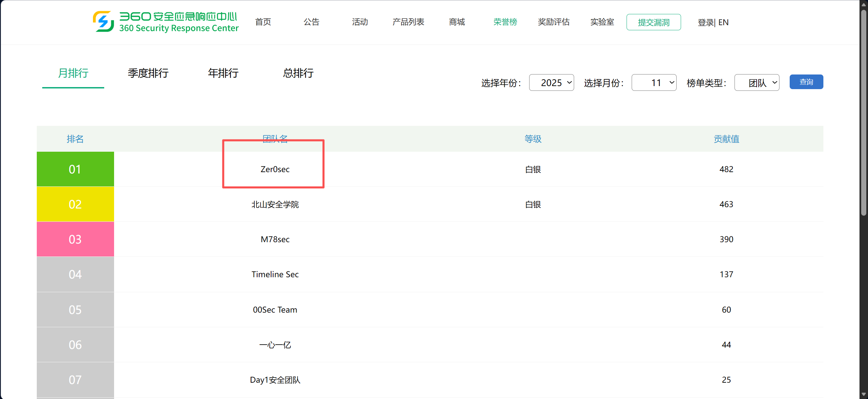This screenshot has height=399, width=868.
Task: Open the 荣誉榜 navigation item
Action: pyautogui.click(x=505, y=22)
